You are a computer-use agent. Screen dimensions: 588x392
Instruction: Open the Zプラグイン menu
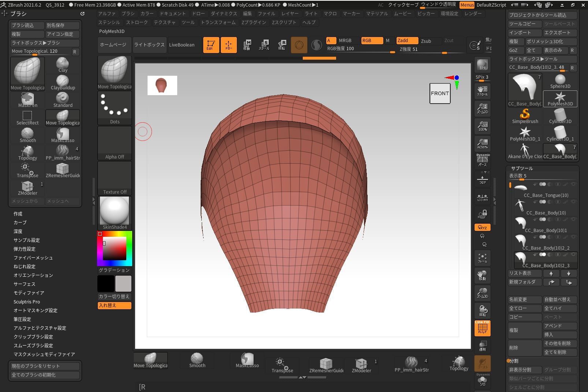point(254,22)
